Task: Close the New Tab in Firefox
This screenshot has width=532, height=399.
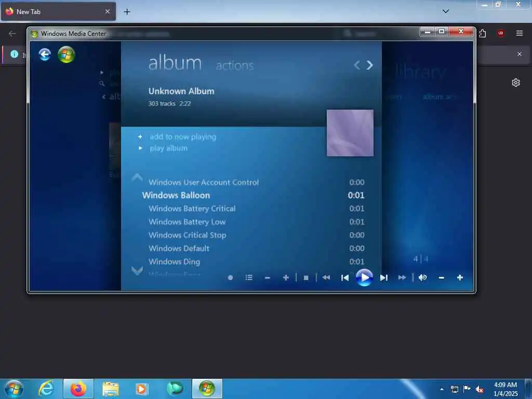Action: pyautogui.click(x=108, y=11)
